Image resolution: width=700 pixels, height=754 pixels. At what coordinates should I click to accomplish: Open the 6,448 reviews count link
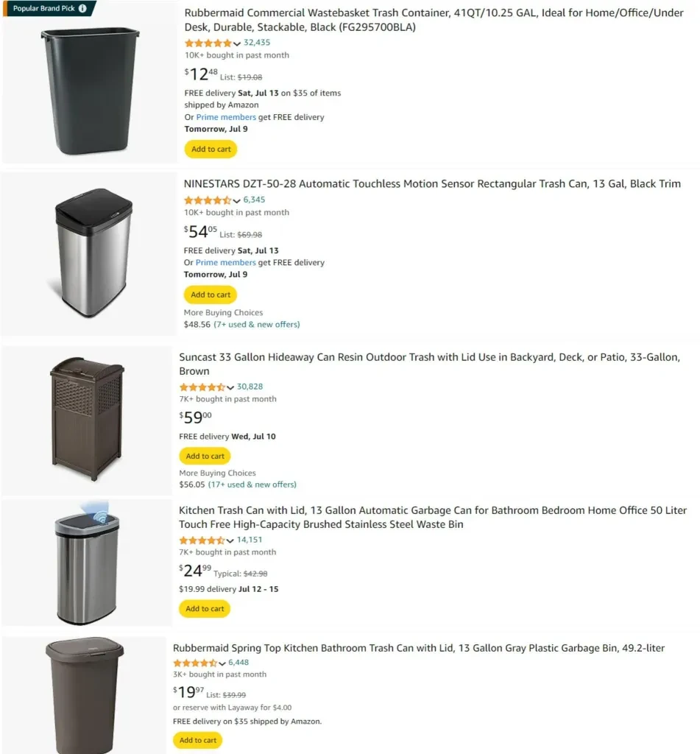coord(238,663)
